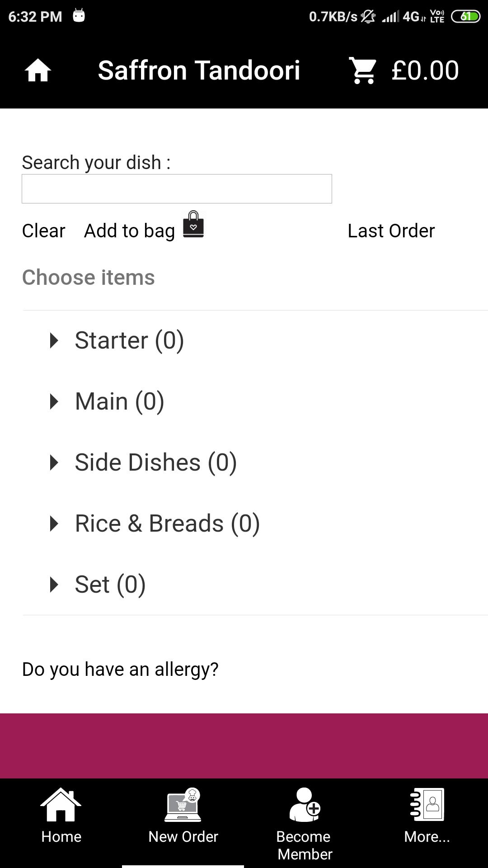Switch to the Become Member tab
This screenshot has height=868, width=488.
305,845
